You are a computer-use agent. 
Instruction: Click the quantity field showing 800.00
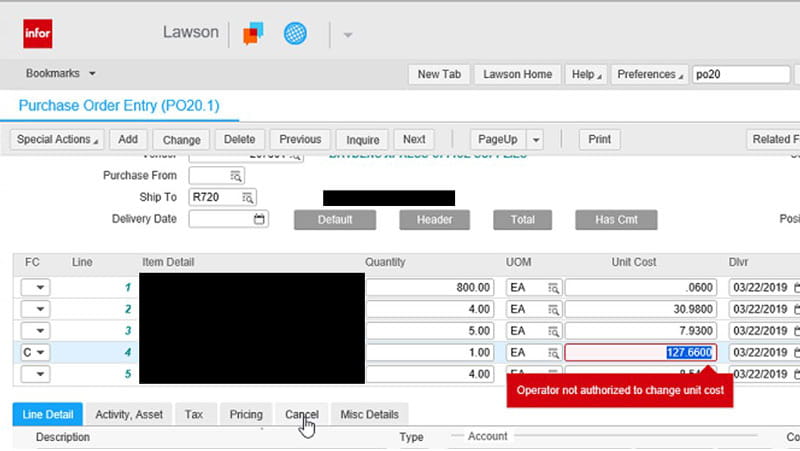(x=430, y=287)
